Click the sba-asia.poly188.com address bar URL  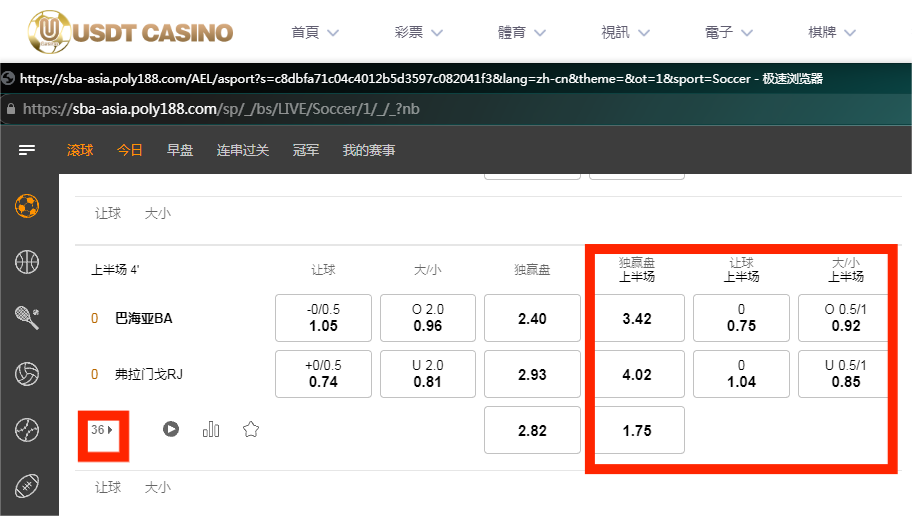(221, 109)
